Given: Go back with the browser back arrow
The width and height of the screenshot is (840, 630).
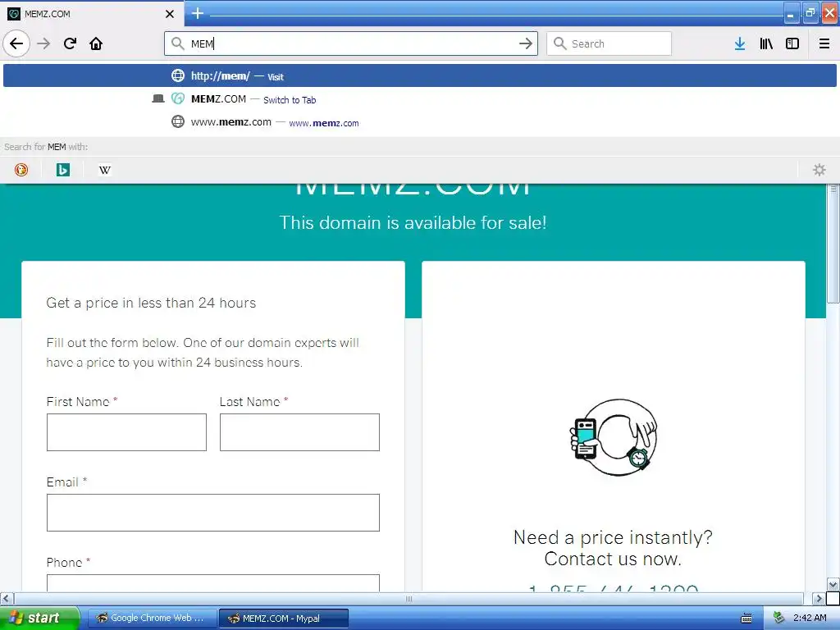Looking at the screenshot, I should pyautogui.click(x=16, y=43).
